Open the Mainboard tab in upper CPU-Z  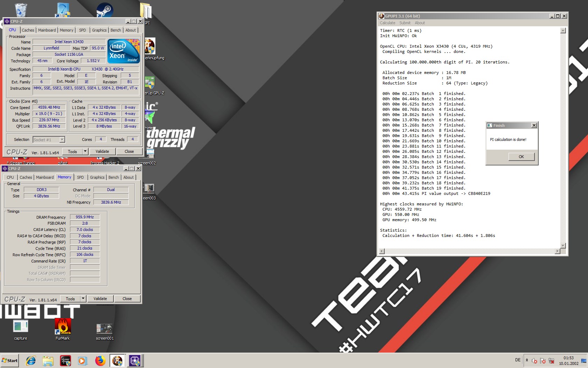click(x=47, y=30)
